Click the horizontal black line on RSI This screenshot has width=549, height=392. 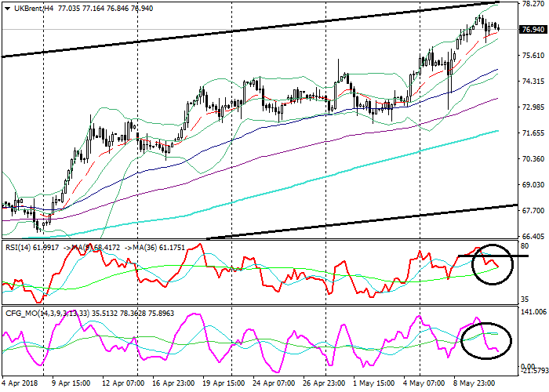502,256
